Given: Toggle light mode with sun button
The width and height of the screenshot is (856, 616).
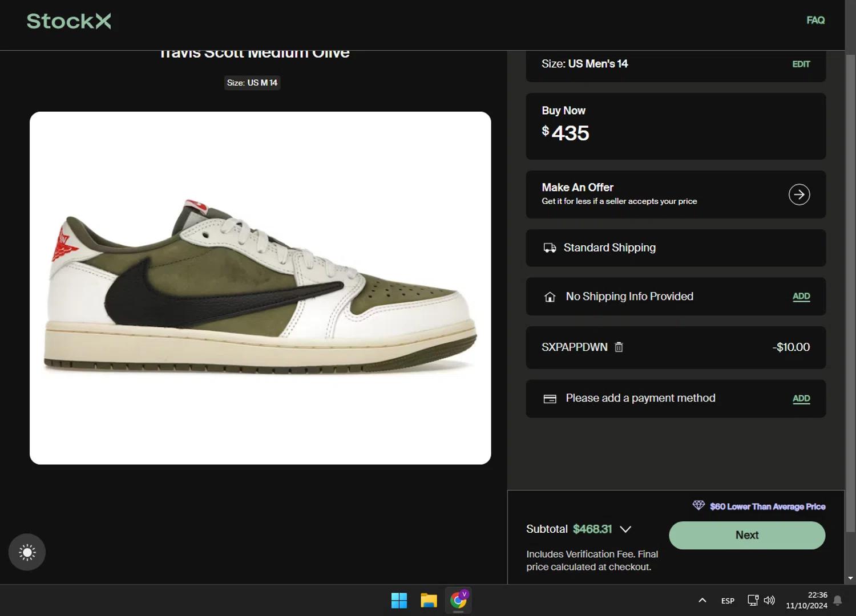Looking at the screenshot, I should (x=27, y=552).
